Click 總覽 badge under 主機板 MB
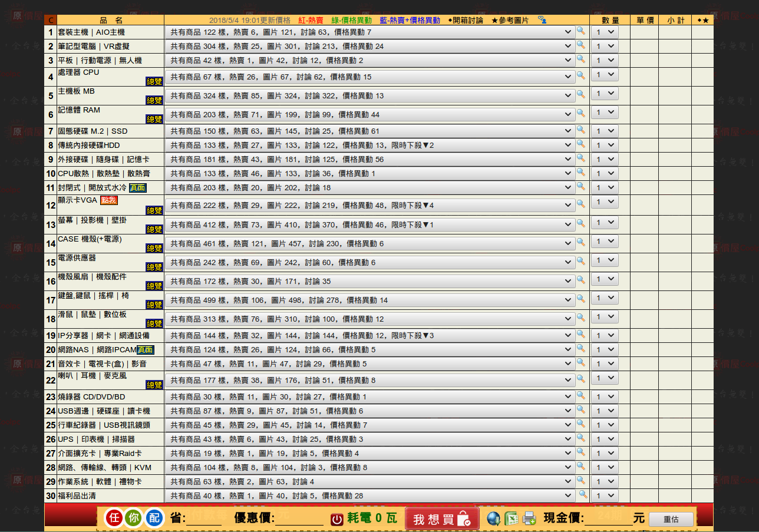 [154, 100]
